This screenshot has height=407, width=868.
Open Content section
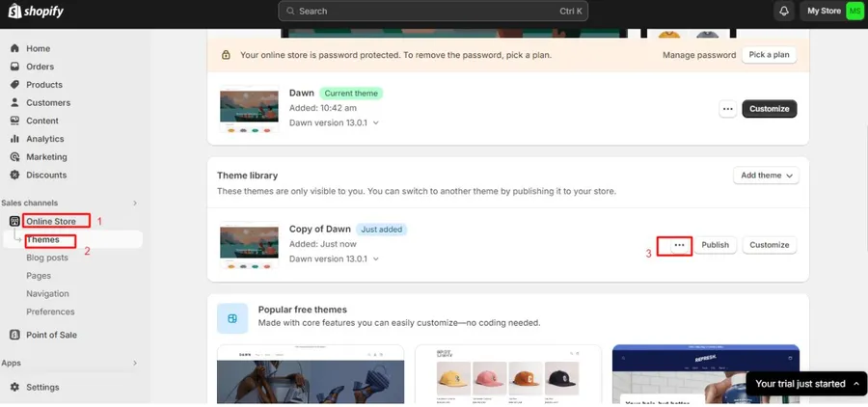(x=42, y=121)
